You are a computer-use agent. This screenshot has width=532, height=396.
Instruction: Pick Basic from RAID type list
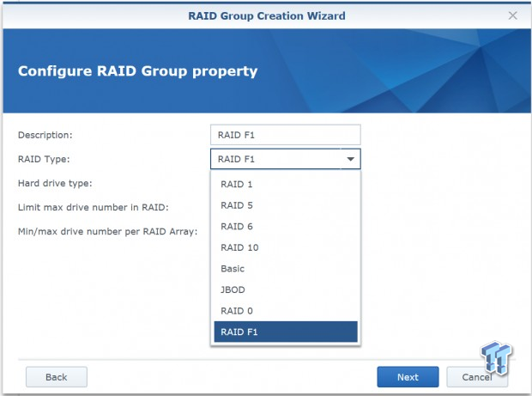[286, 268]
